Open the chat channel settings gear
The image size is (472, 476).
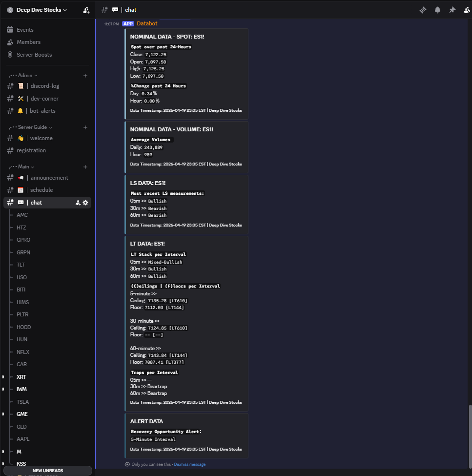(x=86, y=202)
